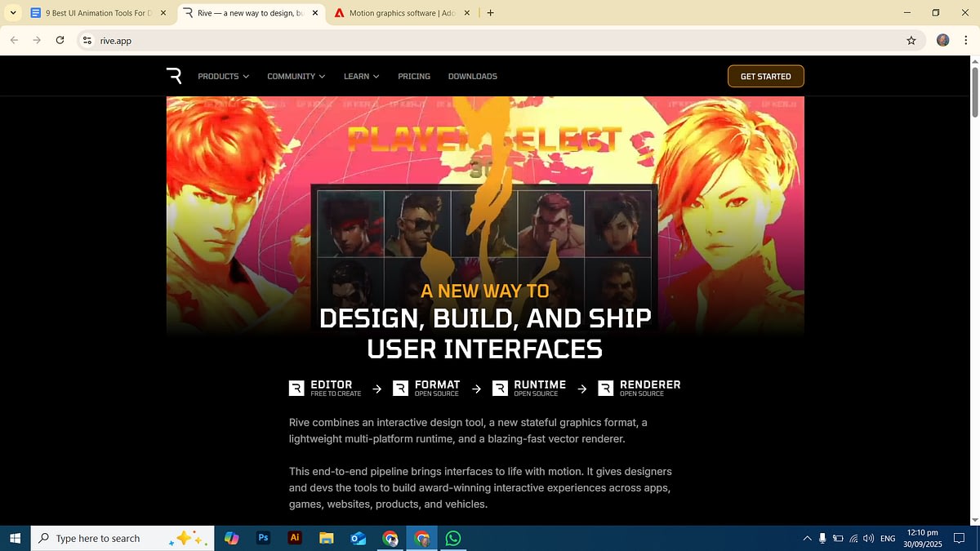Viewport: 980px width, 551px height.
Task: Open Illustrator from the taskbar
Action: tap(295, 538)
